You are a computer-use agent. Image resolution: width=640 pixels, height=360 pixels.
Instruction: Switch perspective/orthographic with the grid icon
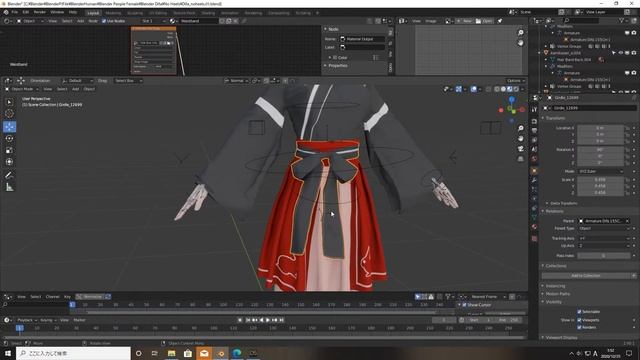pos(521,159)
